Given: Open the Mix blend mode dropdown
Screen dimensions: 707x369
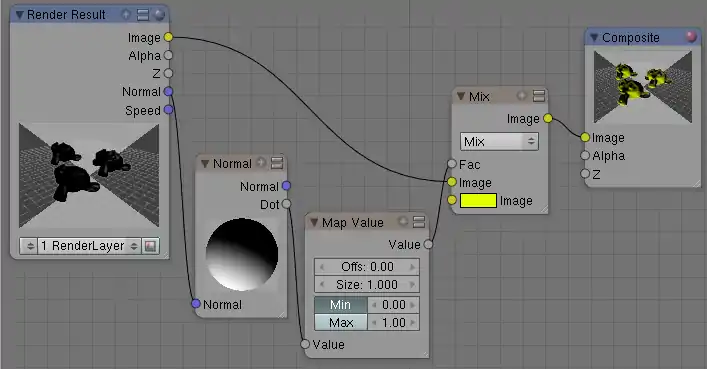Looking at the screenshot, I should coord(499,142).
